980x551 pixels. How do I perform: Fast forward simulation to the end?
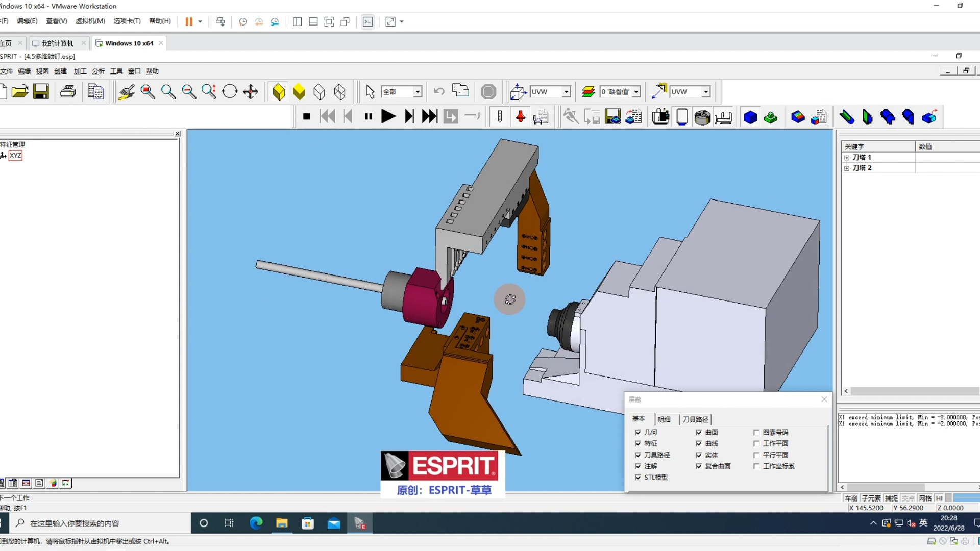coord(430,117)
